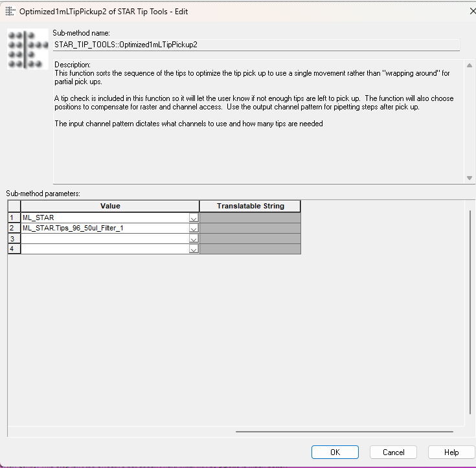476x468 pixels.
Task: Click the ML_STAR value field in row 1
Action: click(x=104, y=218)
